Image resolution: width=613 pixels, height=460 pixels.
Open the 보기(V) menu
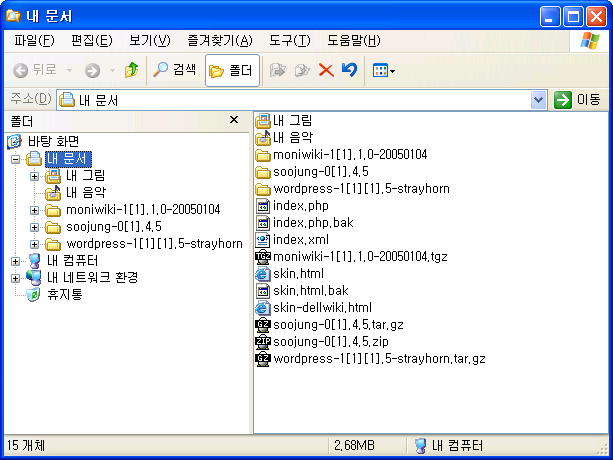point(150,40)
